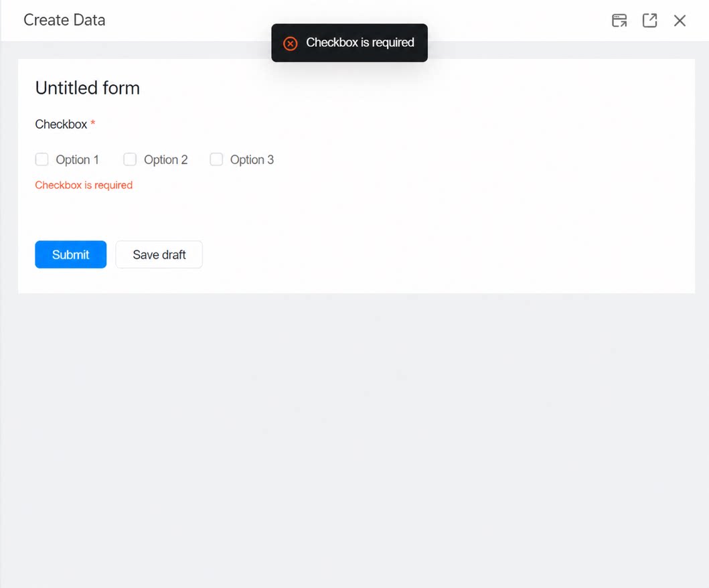
Task: Click the Checkbox field label
Action: (x=61, y=125)
